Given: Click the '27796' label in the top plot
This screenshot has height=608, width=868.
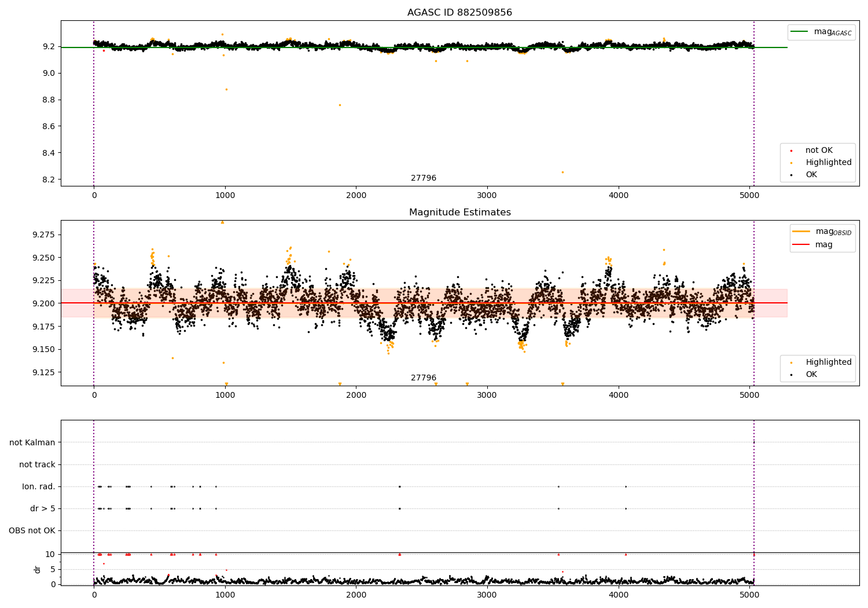Looking at the screenshot, I should click(x=424, y=178).
